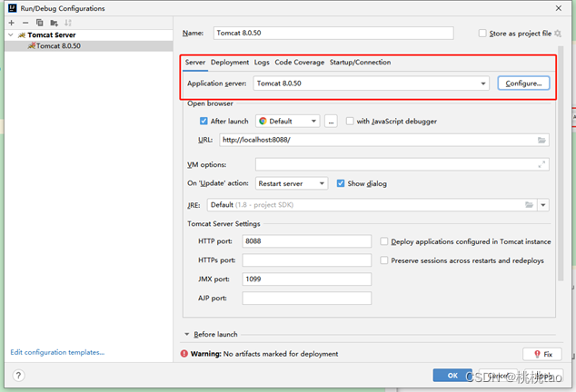The width and height of the screenshot is (576, 392).
Task: Open help with the question mark button
Action: [x=18, y=375]
